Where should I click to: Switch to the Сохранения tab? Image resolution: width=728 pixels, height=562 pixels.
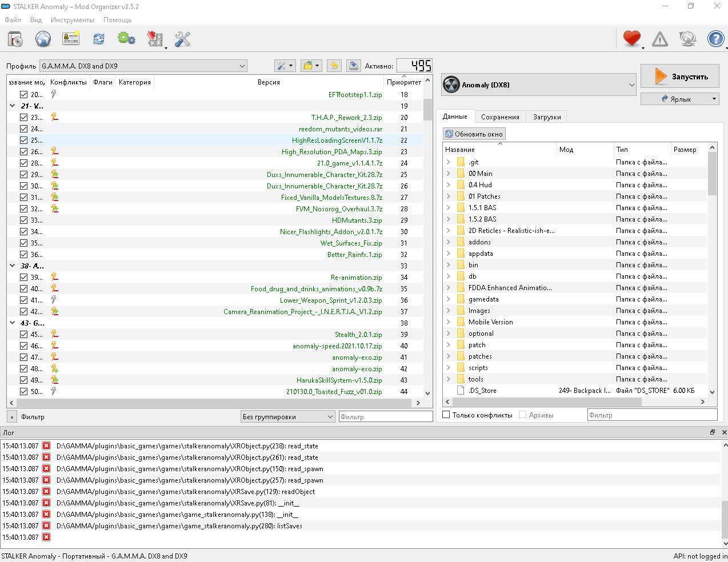pyautogui.click(x=500, y=117)
